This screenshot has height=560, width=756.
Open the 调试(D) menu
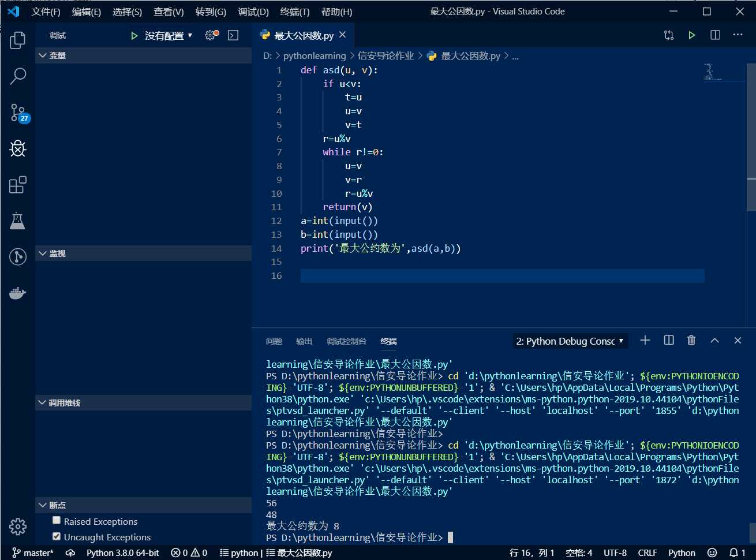click(x=253, y=12)
